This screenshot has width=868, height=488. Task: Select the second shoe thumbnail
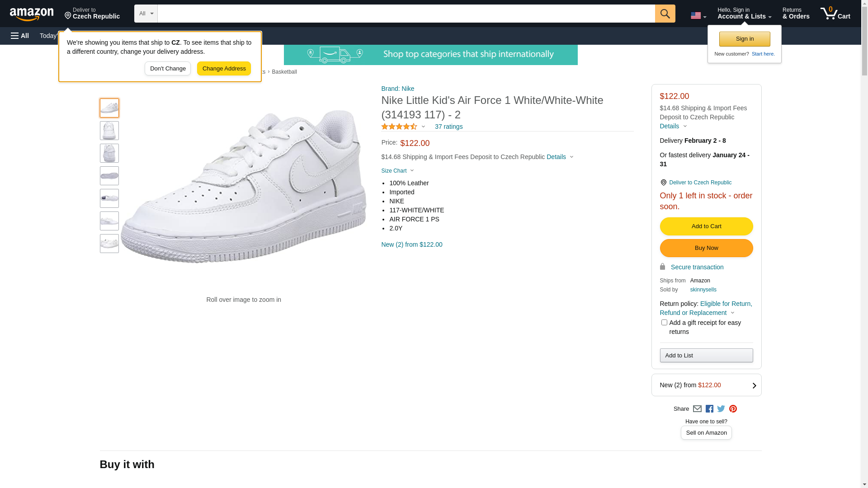click(x=109, y=131)
